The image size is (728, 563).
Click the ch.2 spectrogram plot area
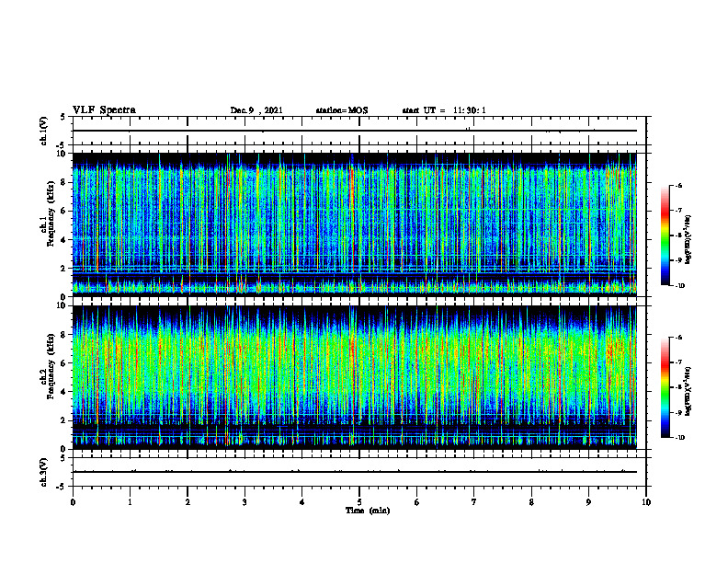[355, 377]
